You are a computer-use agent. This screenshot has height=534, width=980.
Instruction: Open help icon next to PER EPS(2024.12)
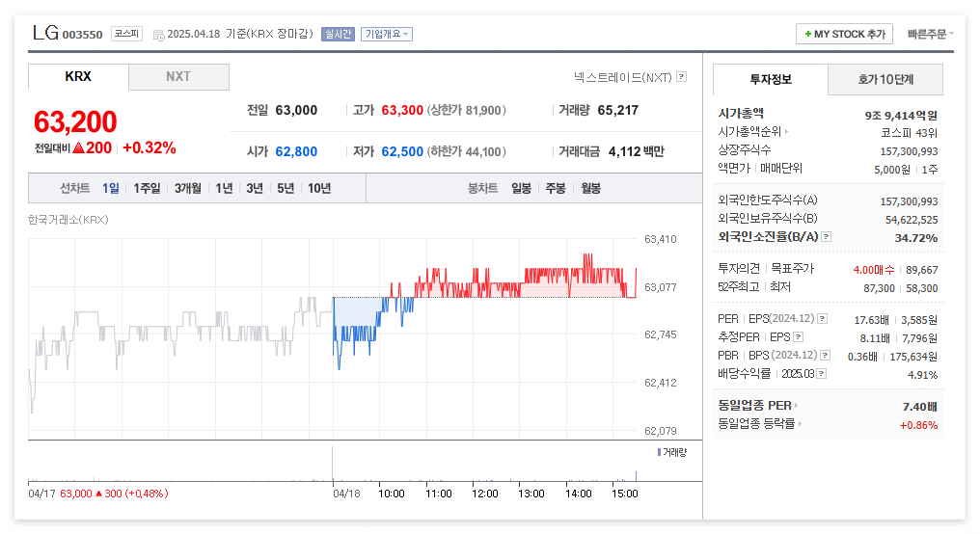click(823, 318)
